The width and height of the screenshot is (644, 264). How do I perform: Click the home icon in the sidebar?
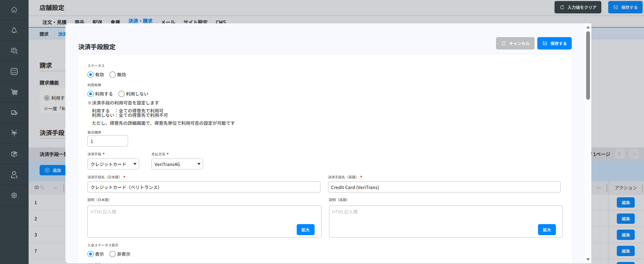click(14, 10)
